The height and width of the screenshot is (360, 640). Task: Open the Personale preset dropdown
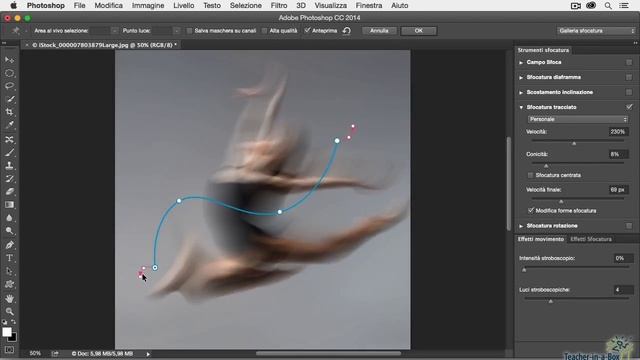click(578, 119)
